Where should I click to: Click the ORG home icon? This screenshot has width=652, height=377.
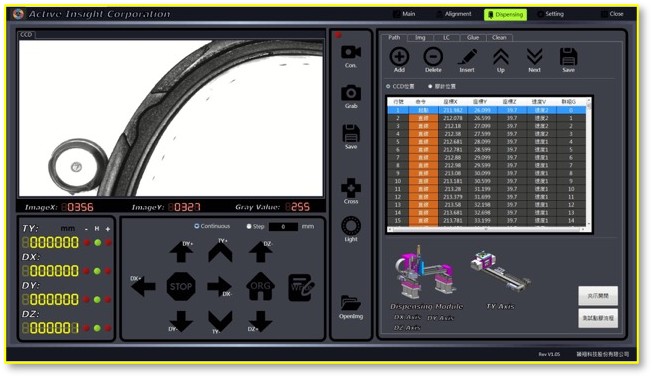[x=260, y=286]
